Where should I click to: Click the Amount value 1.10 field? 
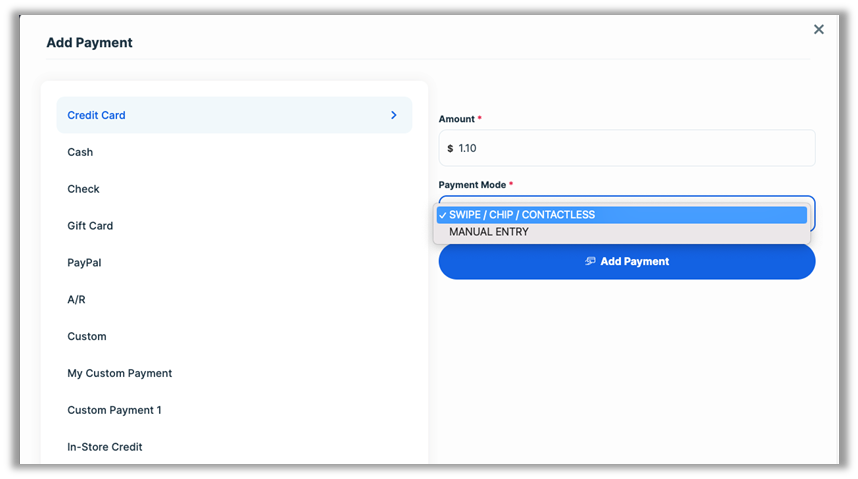tap(630, 148)
